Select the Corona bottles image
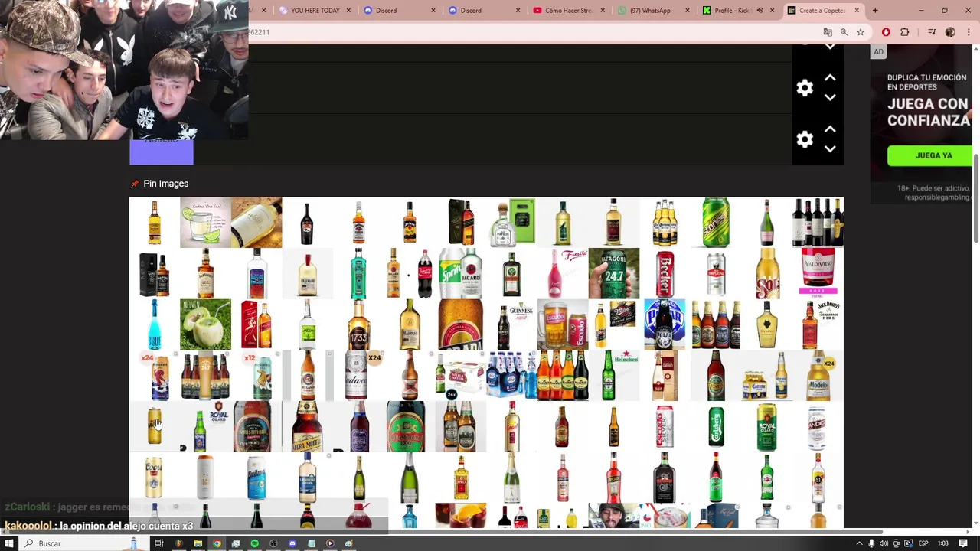 pos(766,376)
